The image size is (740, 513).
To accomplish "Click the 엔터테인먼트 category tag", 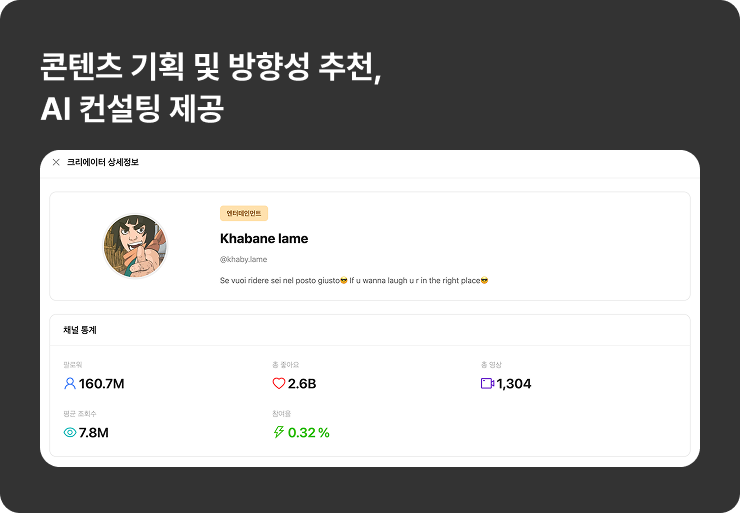I will [244, 214].
